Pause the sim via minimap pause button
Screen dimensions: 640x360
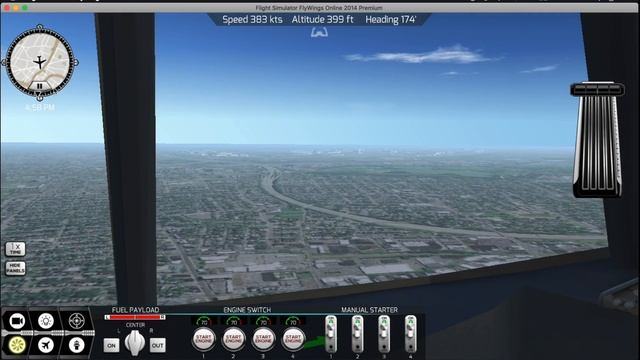pos(40,86)
